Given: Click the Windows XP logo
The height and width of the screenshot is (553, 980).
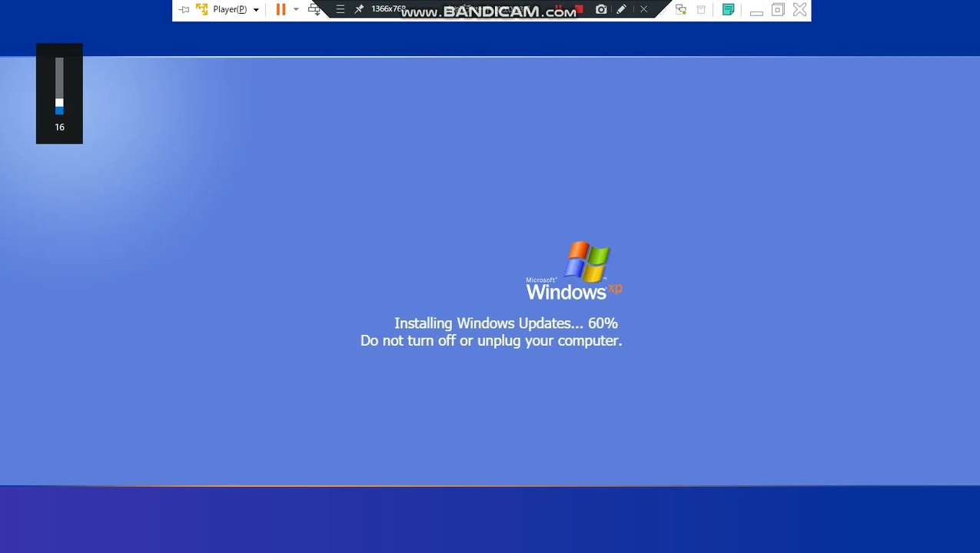Looking at the screenshot, I should click(x=574, y=270).
